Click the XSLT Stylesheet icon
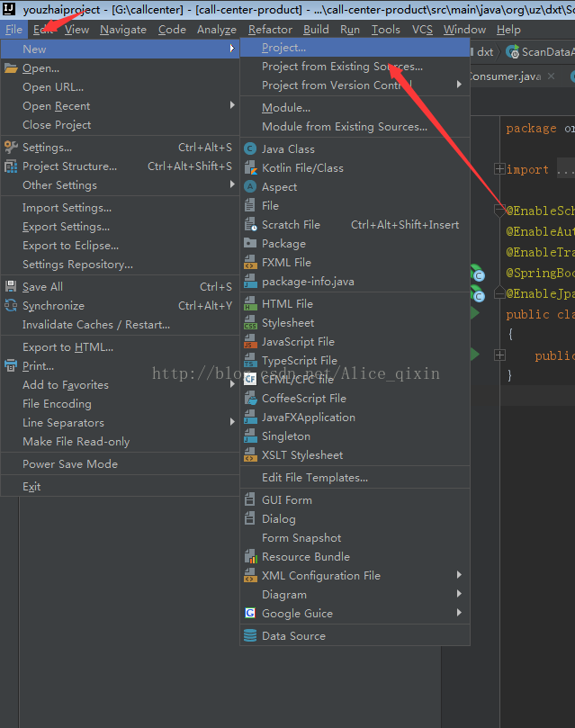Viewport: 575px width, 728px height. click(250, 455)
